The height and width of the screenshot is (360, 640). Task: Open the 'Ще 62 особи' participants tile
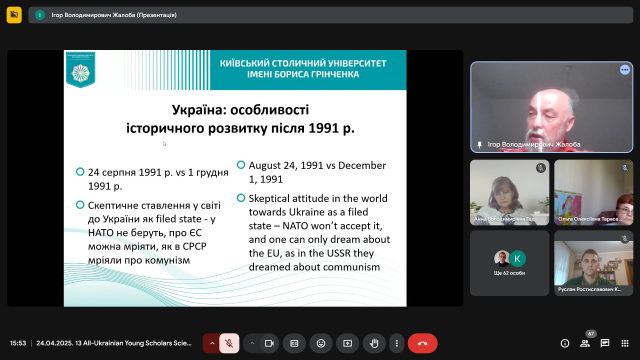click(x=509, y=263)
